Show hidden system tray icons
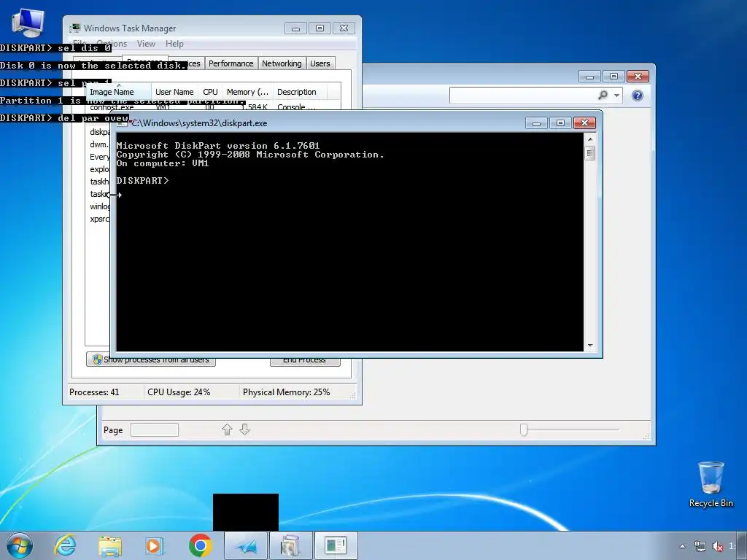The image size is (747, 560). tap(682, 546)
